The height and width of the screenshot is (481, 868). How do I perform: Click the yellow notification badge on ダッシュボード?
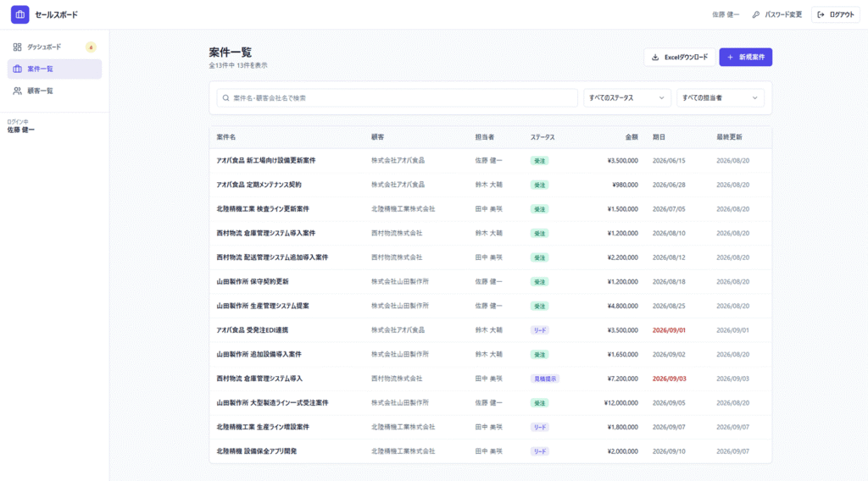[91, 47]
